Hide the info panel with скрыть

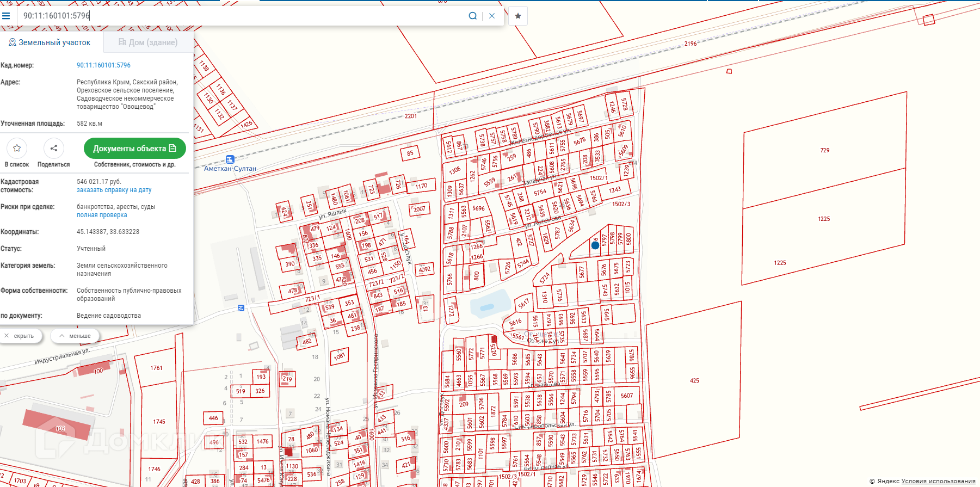[x=19, y=336]
